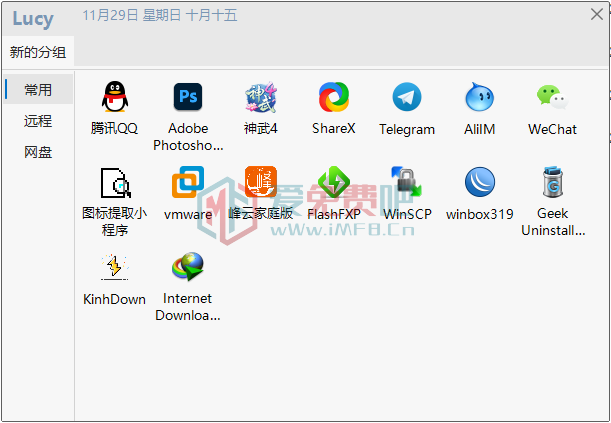Open the AliIM blue droplet icon

(x=480, y=97)
